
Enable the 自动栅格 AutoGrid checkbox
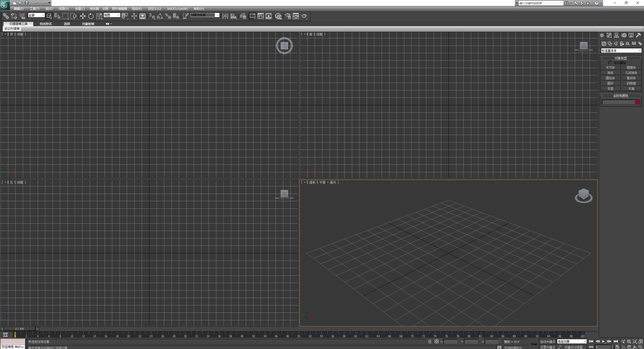[611, 62]
